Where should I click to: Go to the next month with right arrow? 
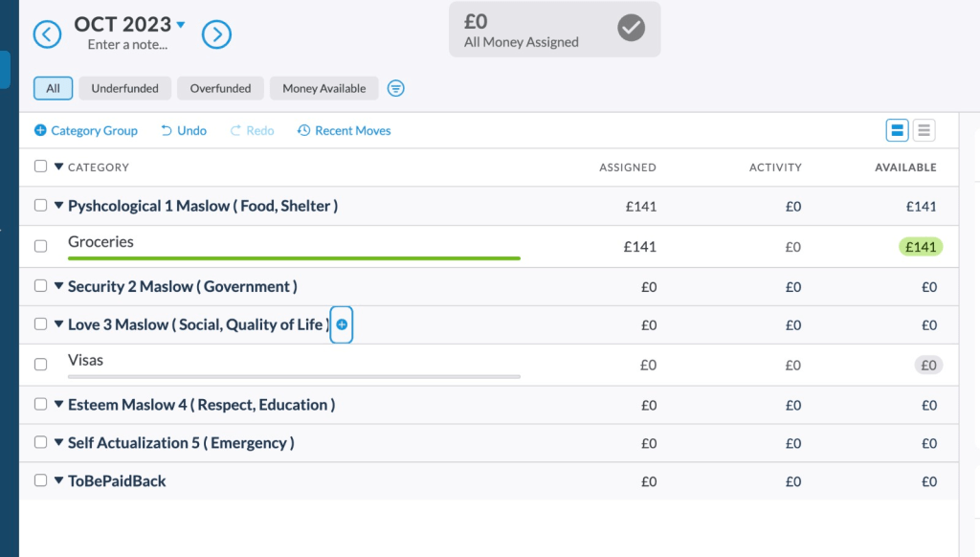tap(216, 34)
